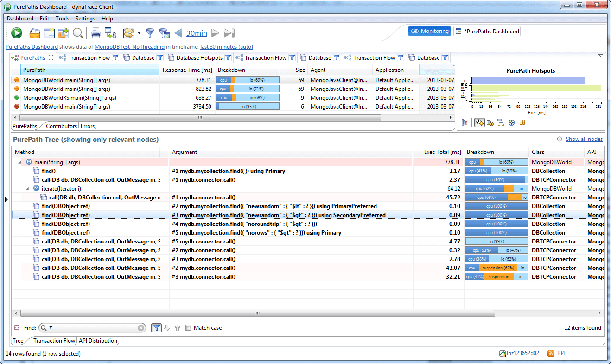The image size is (611, 364).
Task: Add a dashlet with the plus icon
Action: click(64, 33)
